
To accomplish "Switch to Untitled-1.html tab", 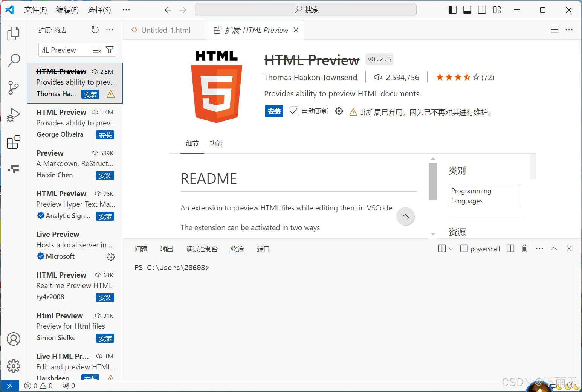I will [x=165, y=30].
